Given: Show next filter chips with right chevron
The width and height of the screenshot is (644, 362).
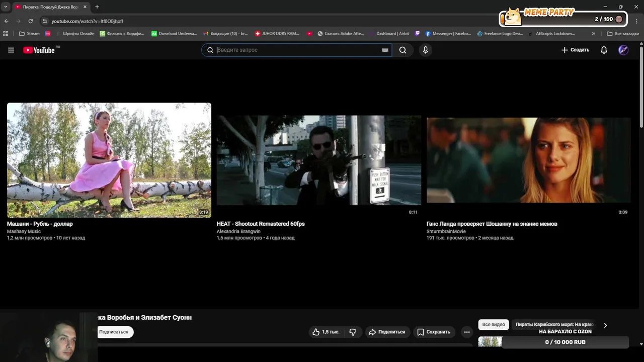Looking at the screenshot, I should 605,325.
